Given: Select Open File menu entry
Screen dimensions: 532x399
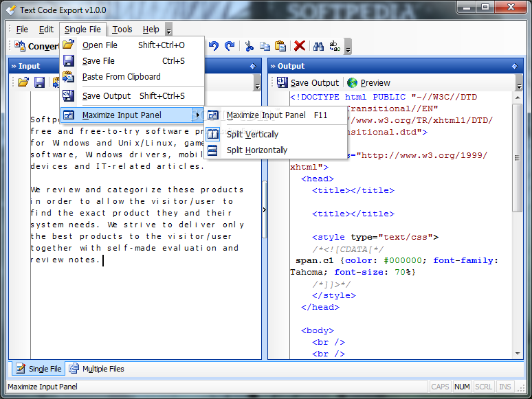Looking at the screenshot, I should 133,45.
